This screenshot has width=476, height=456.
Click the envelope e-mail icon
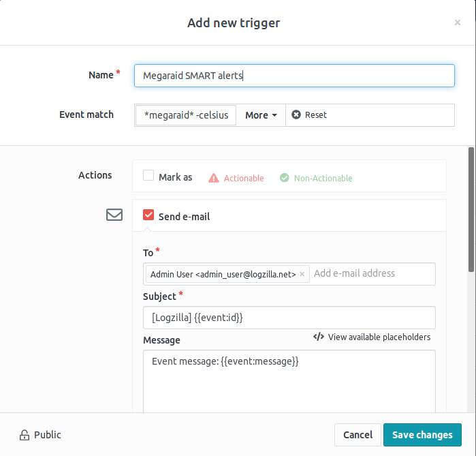click(114, 215)
